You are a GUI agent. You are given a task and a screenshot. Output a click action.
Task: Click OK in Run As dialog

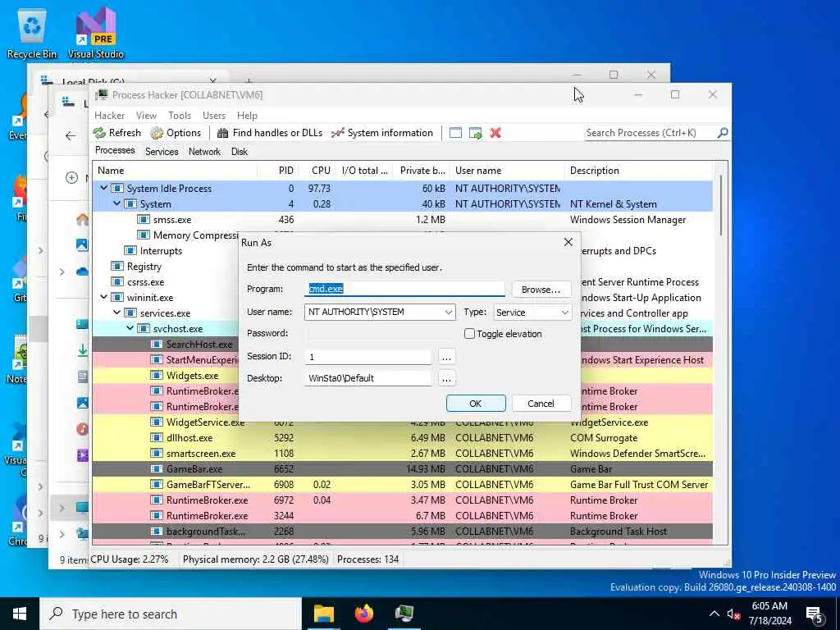click(x=476, y=404)
